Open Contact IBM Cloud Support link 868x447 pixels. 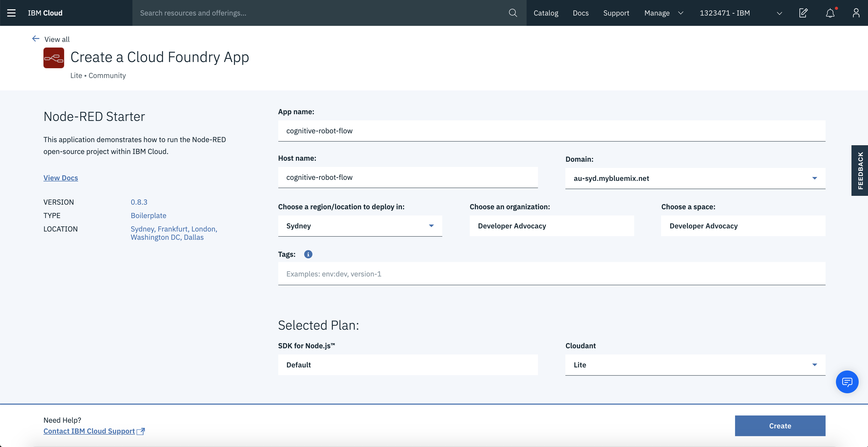click(89, 431)
